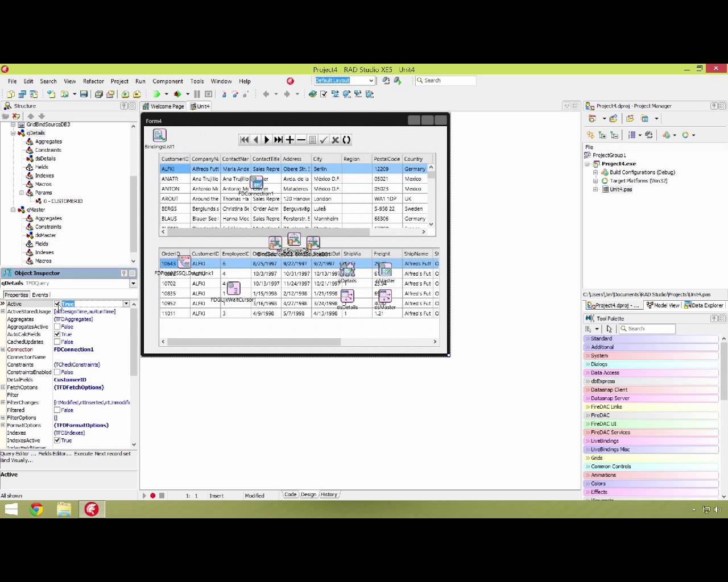Click the RAD Studio taskbar icon
This screenshot has height=582, width=728.
click(x=92, y=509)
